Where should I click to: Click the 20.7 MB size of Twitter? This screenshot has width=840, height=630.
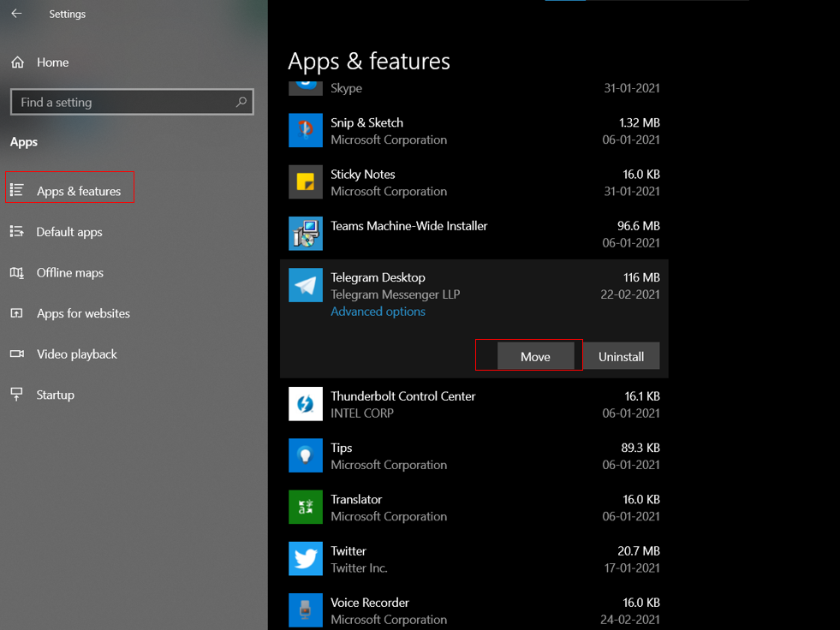pyautogui.click(x=639, y=550)
